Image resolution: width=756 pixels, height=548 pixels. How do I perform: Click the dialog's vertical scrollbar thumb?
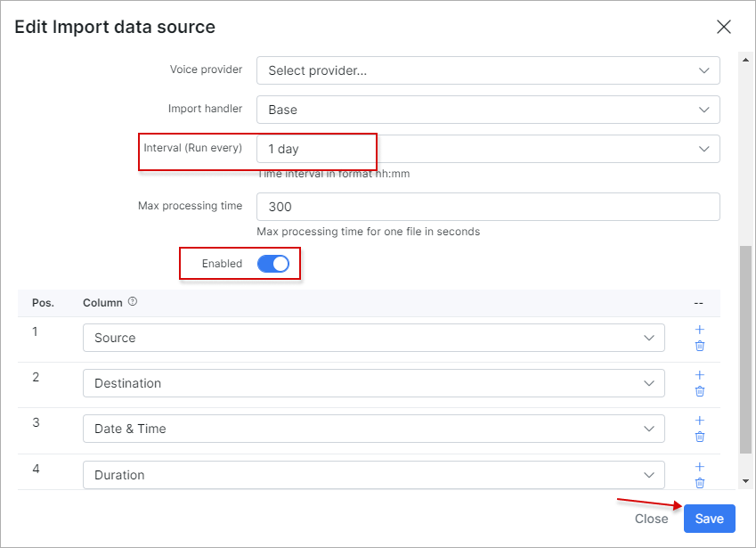click(x=745, y=349)
